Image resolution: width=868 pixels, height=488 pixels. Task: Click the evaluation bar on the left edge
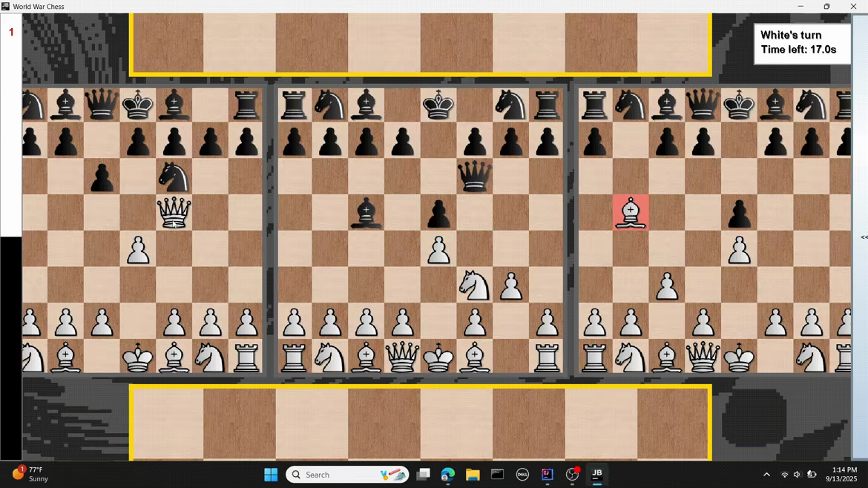click(10, 237)
